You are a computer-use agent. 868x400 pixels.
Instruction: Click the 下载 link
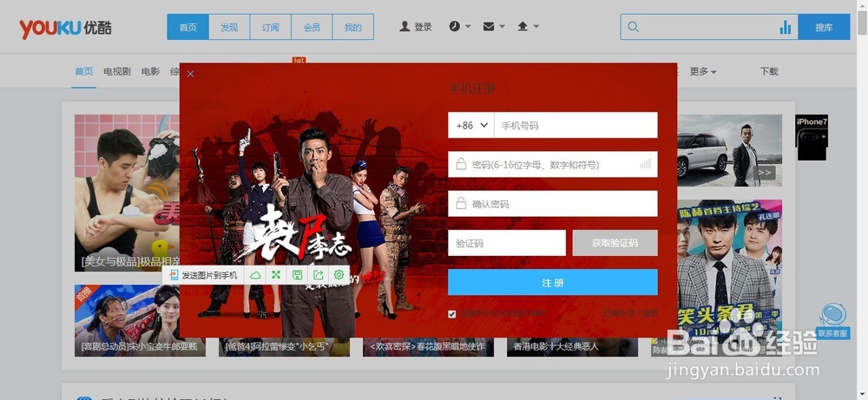tap(769, 71)
